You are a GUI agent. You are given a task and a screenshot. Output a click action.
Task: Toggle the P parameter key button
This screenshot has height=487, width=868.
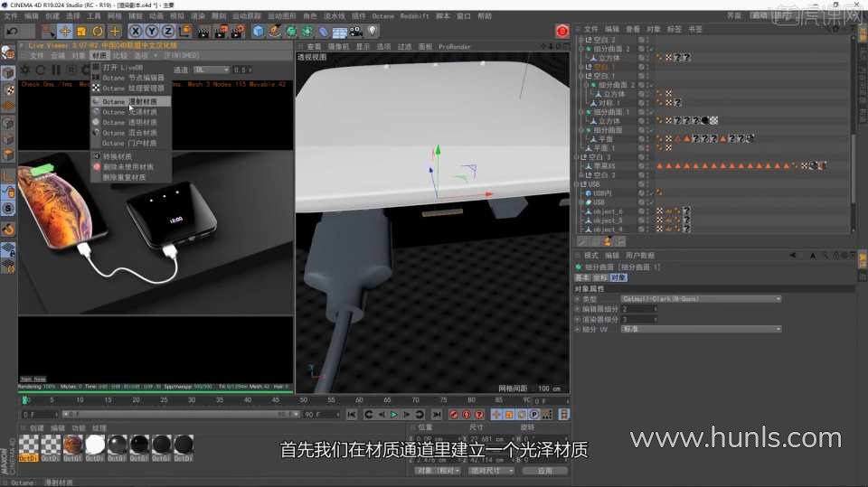534,415
